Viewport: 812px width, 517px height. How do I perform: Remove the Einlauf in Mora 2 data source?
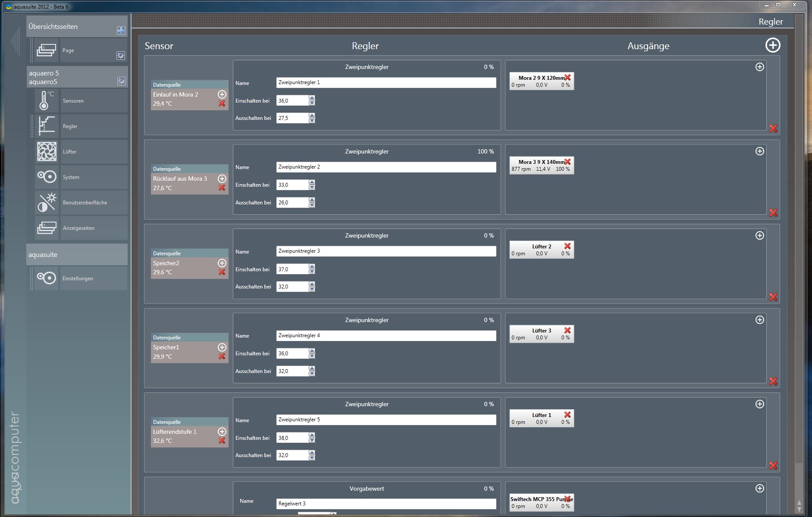(x=222, y=103)
